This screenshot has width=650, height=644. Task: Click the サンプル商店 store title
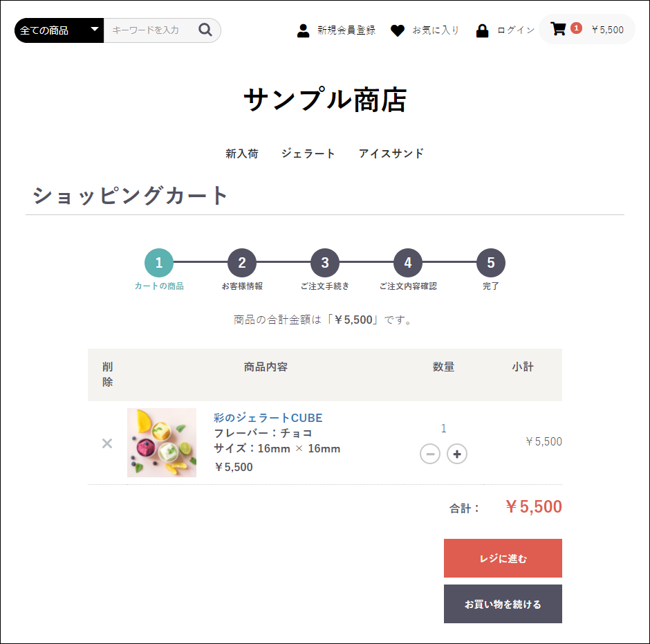click(x=325, y=100)
